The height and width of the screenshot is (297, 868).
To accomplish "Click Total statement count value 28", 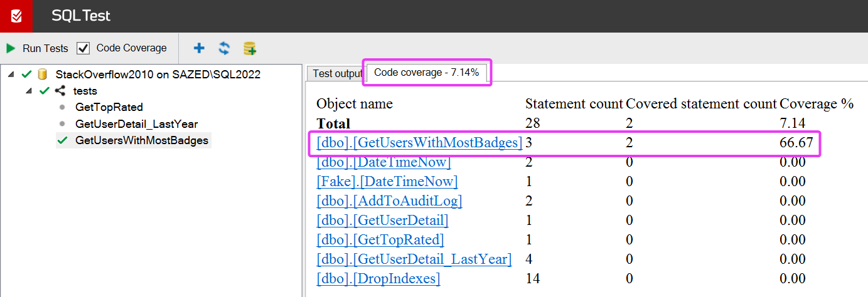I will [532, 123].
